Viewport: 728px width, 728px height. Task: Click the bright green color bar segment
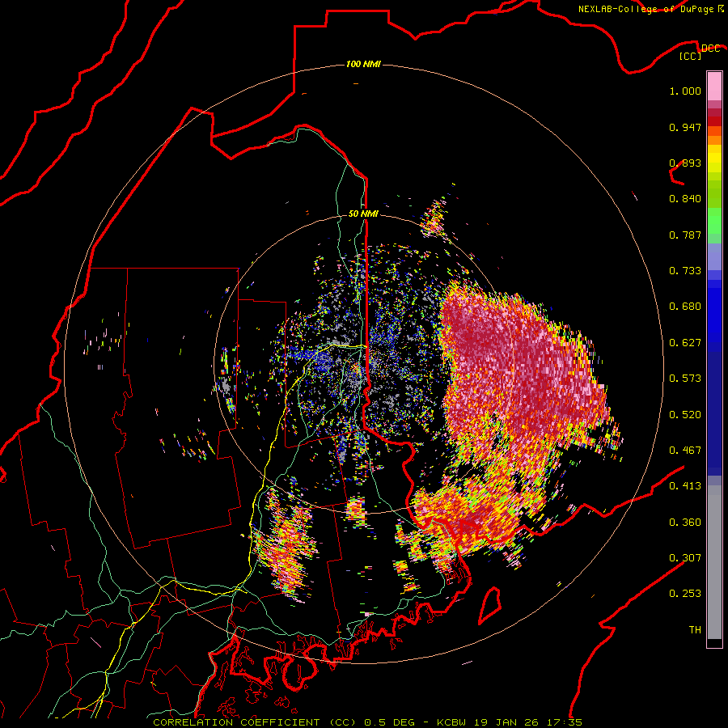(714, 221)
